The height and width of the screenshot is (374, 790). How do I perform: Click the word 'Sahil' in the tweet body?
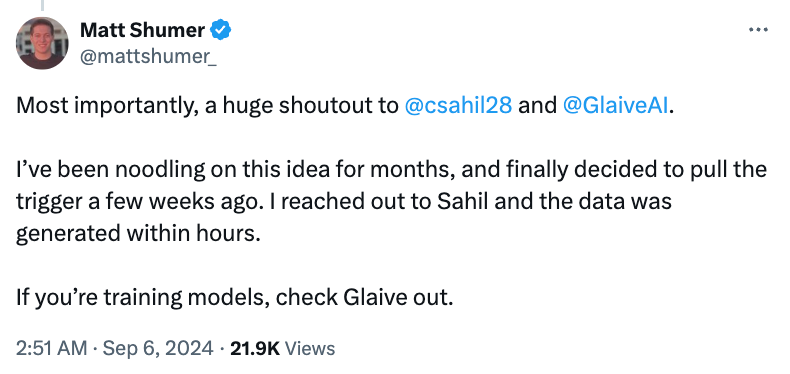[x=461, y=201]
